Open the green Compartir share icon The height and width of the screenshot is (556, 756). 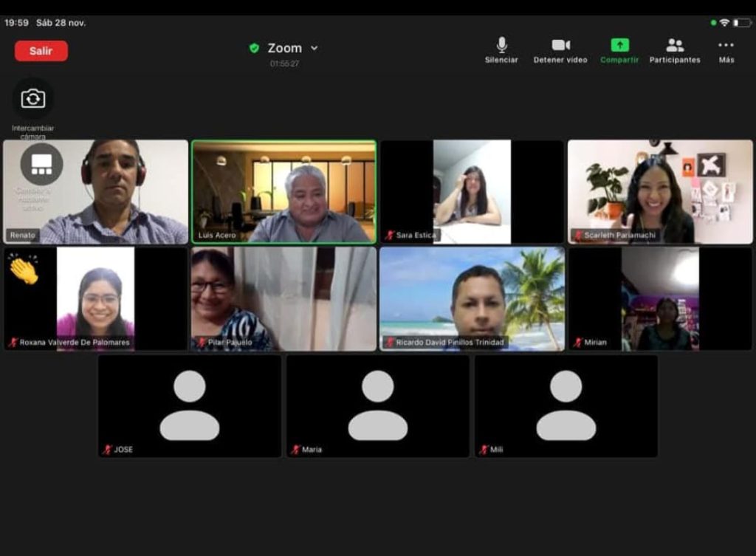(x=619, y=46)
